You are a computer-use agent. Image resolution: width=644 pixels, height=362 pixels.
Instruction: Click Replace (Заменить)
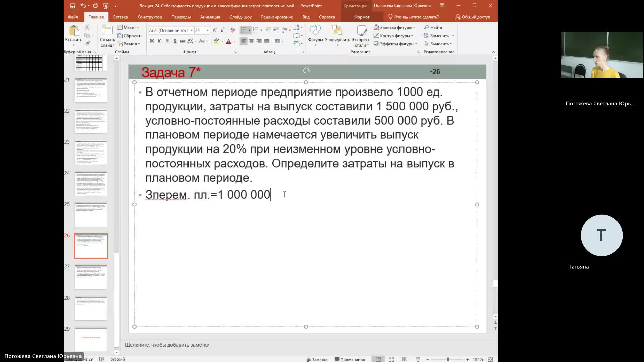(x=436, y=36)
